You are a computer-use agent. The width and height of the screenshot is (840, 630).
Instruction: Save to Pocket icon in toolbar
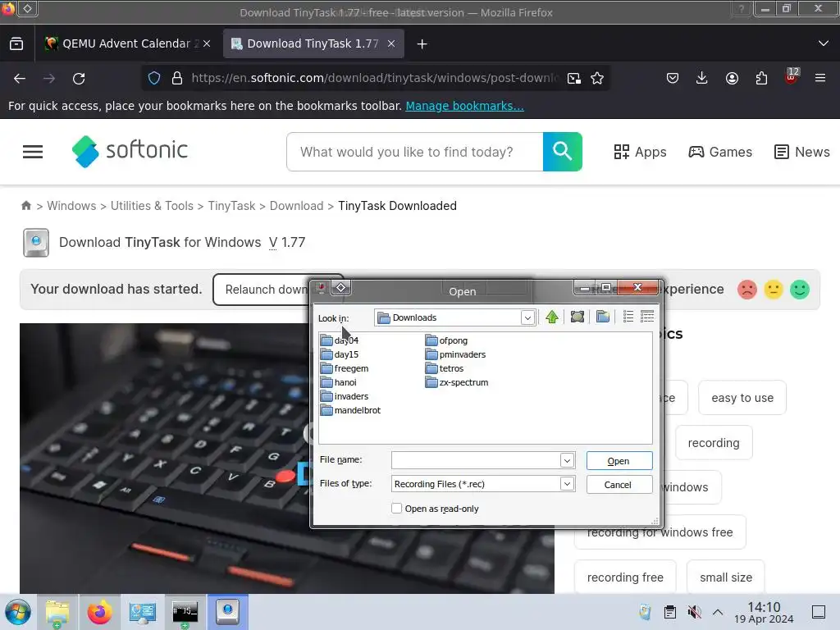pyautogui.click(x=673, y=78)
